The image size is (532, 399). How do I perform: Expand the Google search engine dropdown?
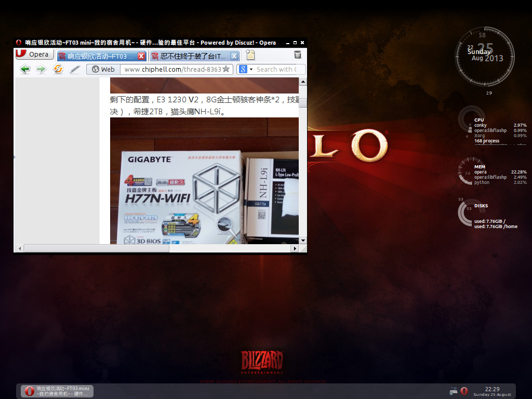click(x=251, y=69)
